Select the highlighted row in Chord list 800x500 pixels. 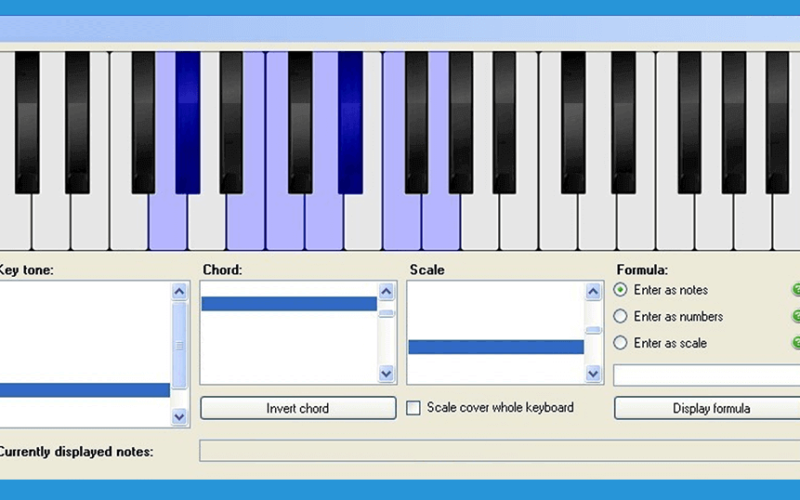[x=289, y=304]
